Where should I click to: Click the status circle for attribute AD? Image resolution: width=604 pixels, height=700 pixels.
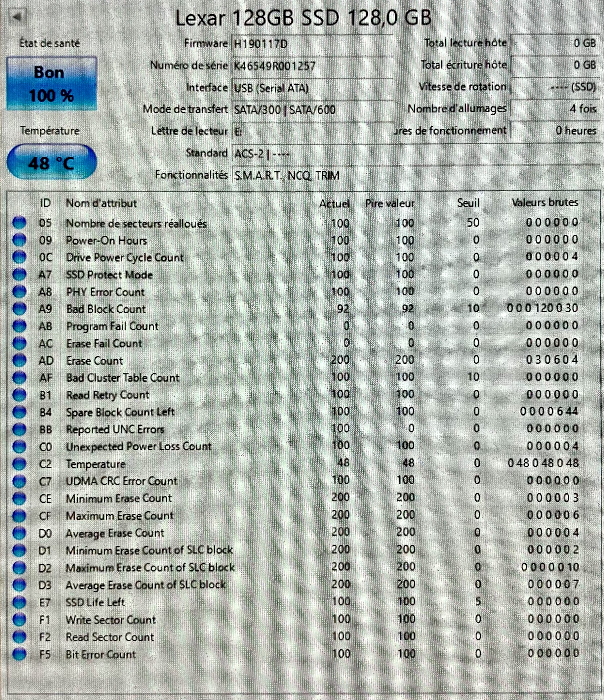pos(19,361)
